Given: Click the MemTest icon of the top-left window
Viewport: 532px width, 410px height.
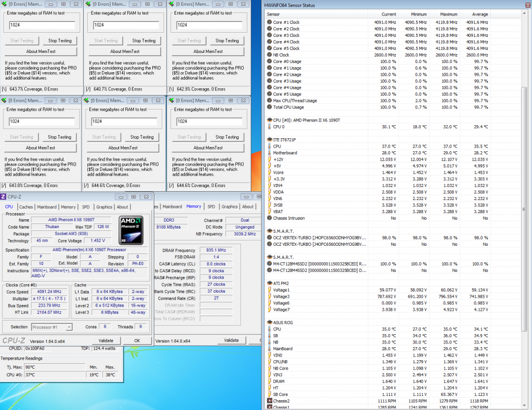Looking at the screenshot, I should tap(4, 4).
